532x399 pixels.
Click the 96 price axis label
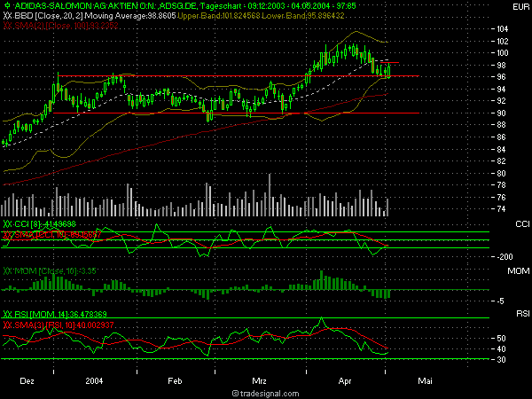[501, 77]
